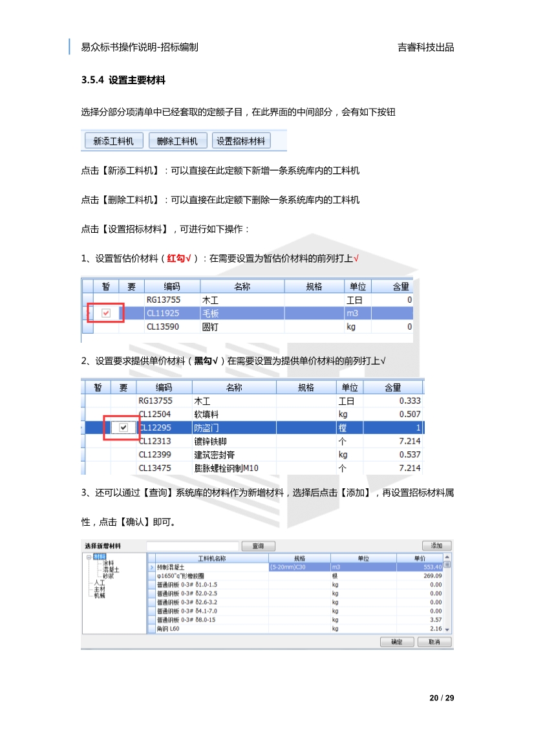Click the 553.40 unit price cell
This screenshot has height=756, width=534.
[420, 567]
